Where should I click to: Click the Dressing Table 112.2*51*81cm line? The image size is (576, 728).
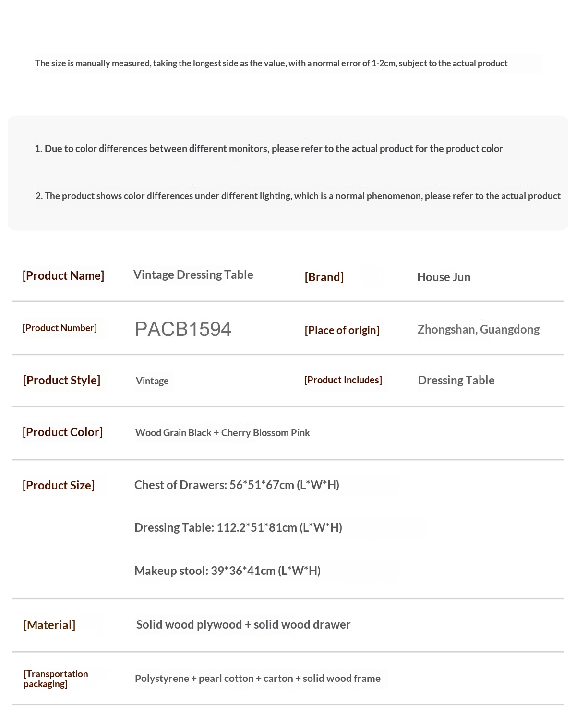238,528
